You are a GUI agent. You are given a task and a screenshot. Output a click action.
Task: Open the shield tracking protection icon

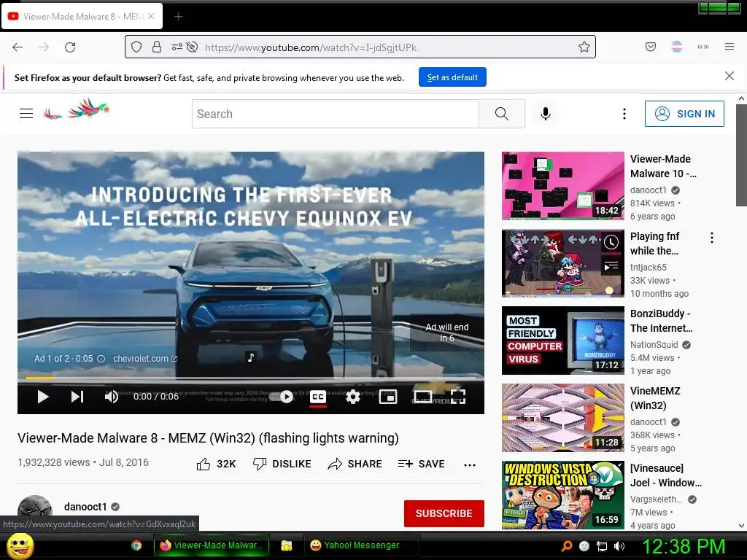136,47
